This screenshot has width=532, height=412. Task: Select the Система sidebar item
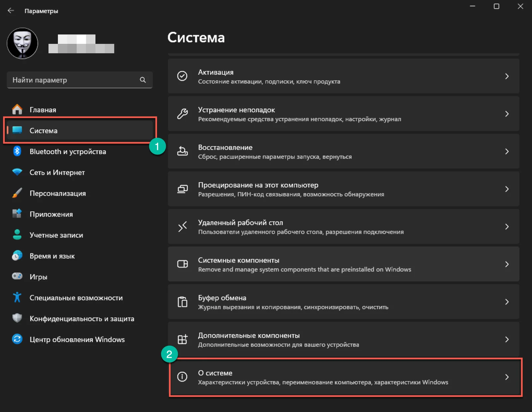point(80,130)
